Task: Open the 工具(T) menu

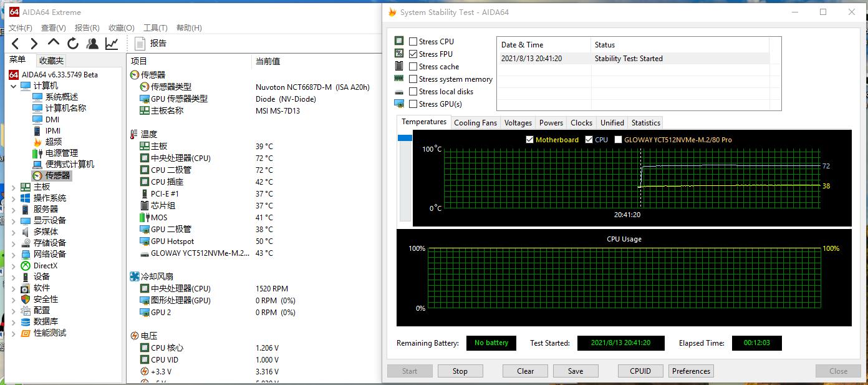Action: coord(155,27)
